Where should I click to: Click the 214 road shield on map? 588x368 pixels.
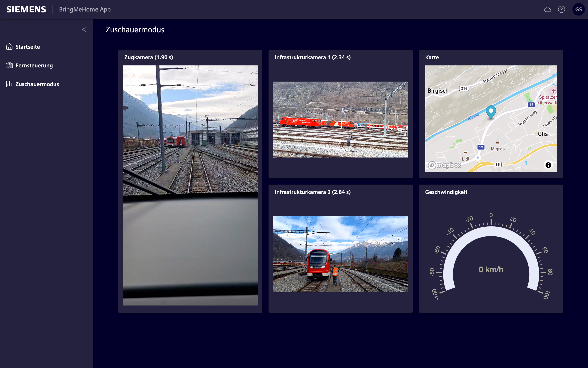(464, 88)
